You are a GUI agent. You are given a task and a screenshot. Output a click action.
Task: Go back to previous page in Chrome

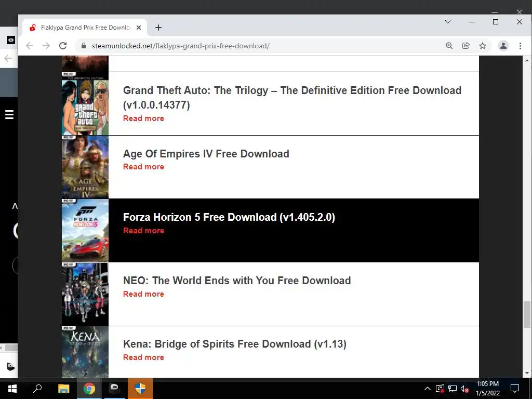(x=30, y=46)
